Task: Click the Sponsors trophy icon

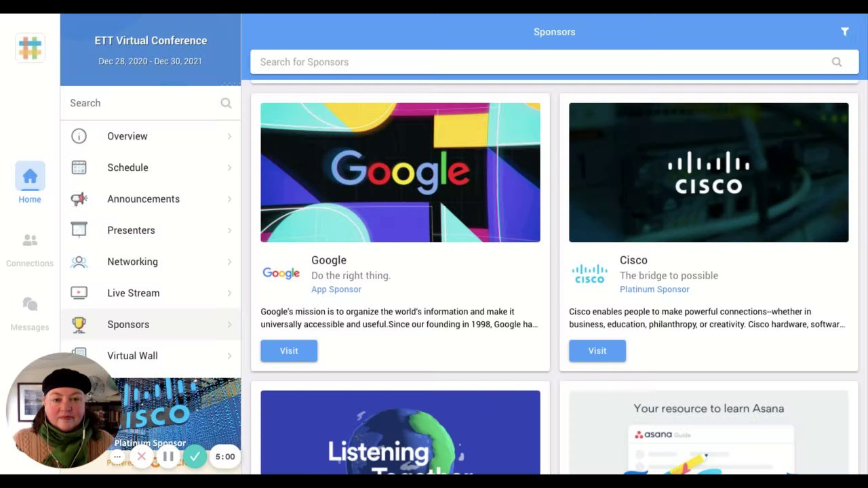Action: tap(79, 325)
